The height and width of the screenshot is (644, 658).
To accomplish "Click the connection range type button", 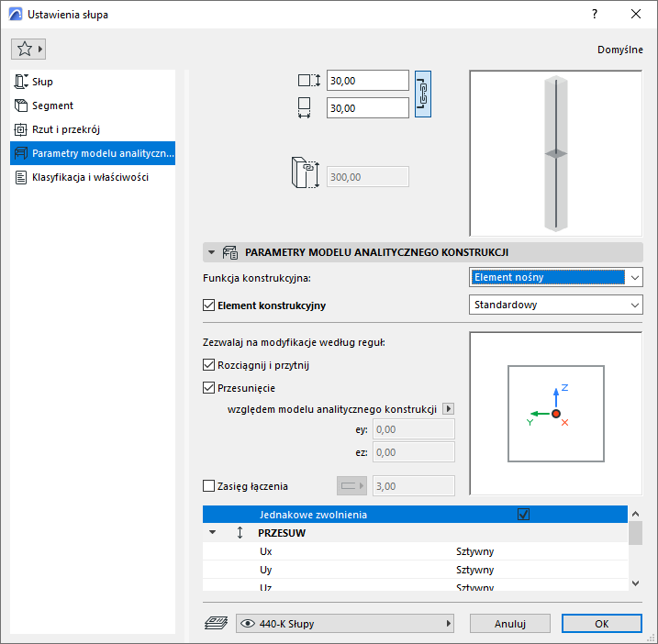I will [x=351, y=486].
